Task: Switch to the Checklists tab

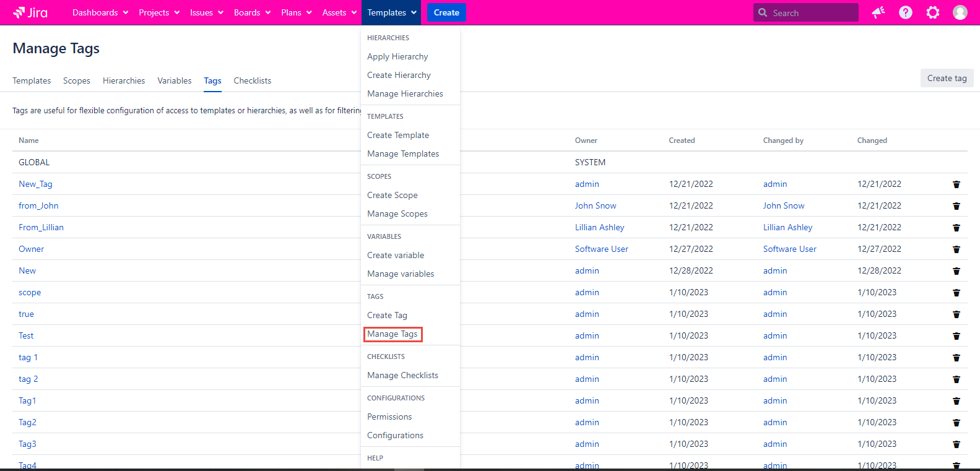Action: 252,80
